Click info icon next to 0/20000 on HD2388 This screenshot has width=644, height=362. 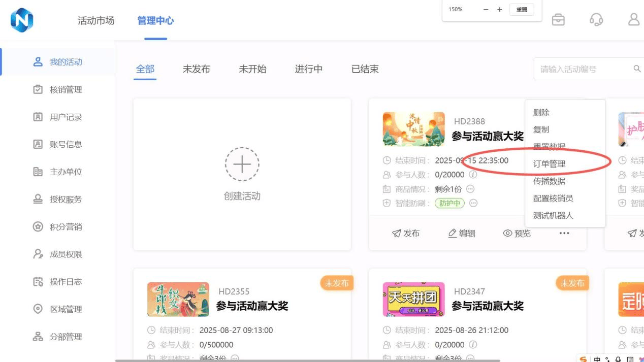473,175
